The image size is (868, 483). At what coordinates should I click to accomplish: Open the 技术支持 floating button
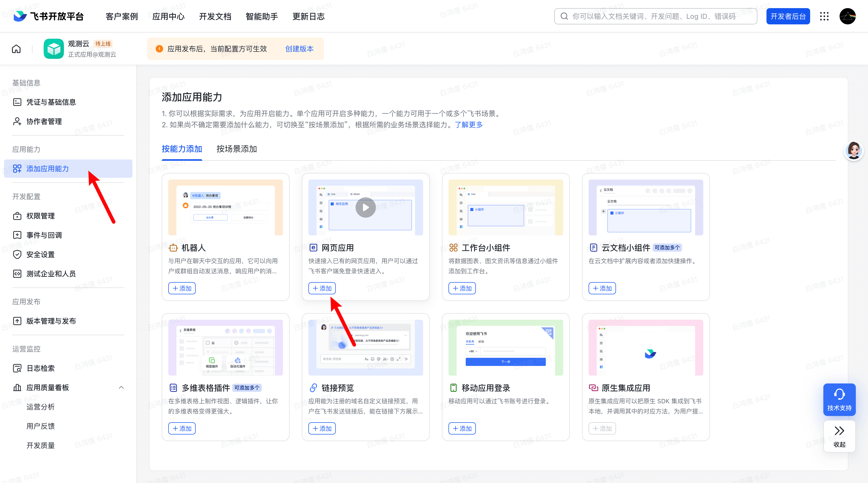[x=839, y=400]
